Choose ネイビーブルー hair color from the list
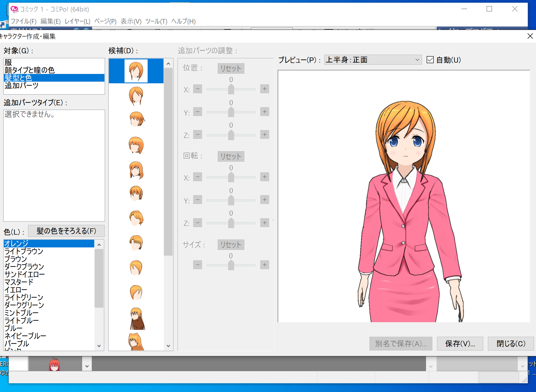Screen dimensions: 536x392 point(25,336)
